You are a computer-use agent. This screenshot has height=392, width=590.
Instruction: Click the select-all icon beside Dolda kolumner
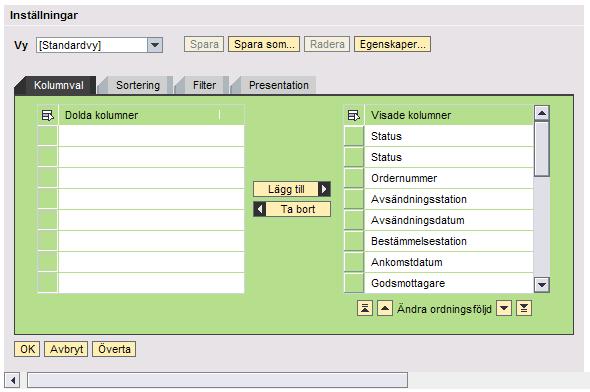coord(48,115)
